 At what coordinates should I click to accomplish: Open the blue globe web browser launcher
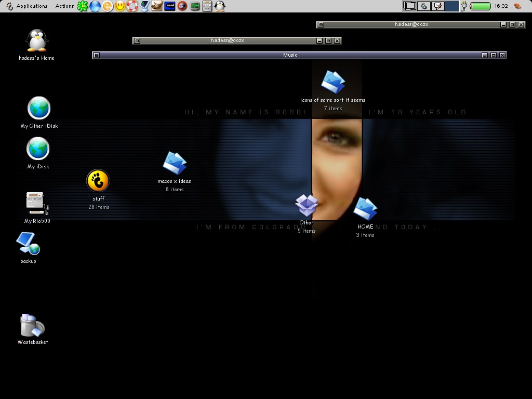[95, 6]
